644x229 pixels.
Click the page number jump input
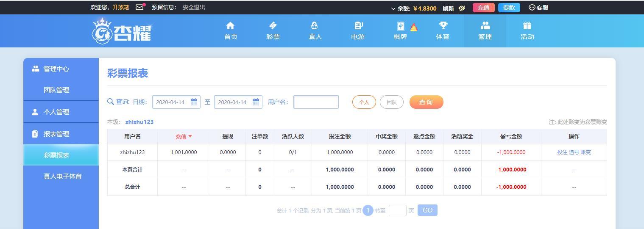(398, 210)
